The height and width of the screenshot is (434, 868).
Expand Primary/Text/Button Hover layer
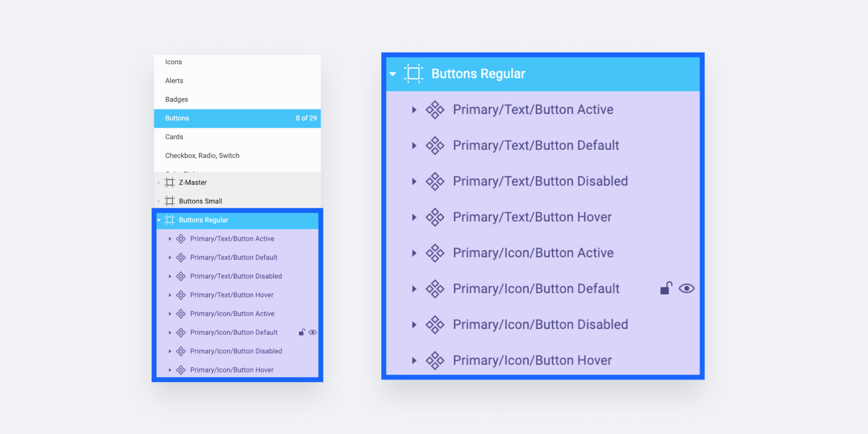(x=170, y=295)
